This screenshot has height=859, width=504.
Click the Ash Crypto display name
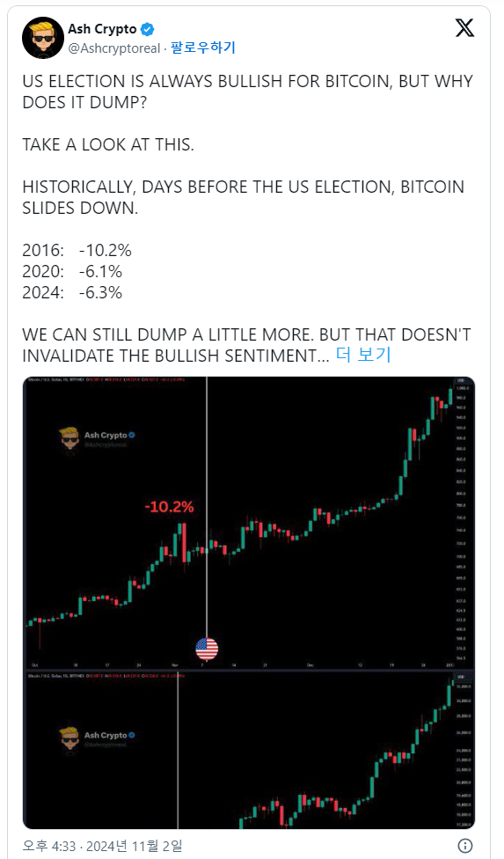pos(102,29)
